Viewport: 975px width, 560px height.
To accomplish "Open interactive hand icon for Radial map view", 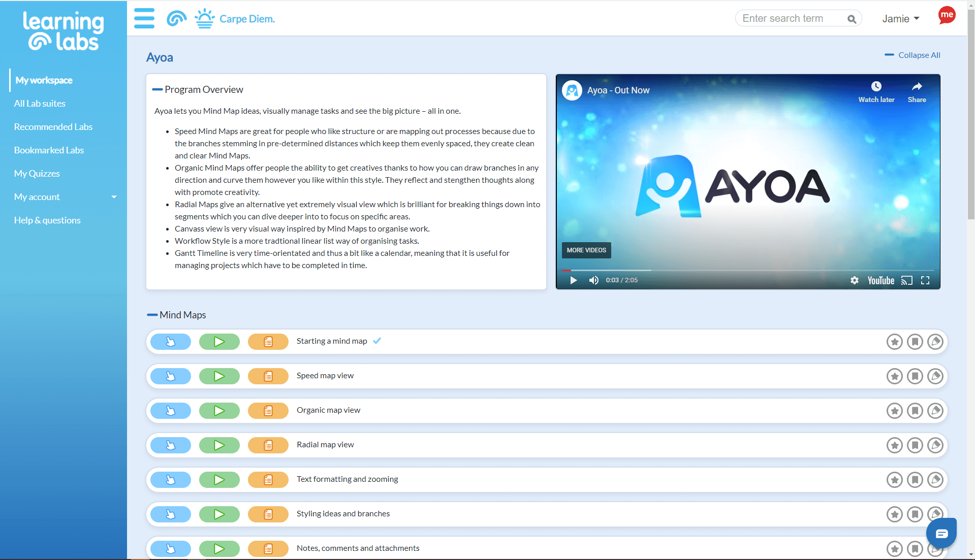I will (171, 445).
